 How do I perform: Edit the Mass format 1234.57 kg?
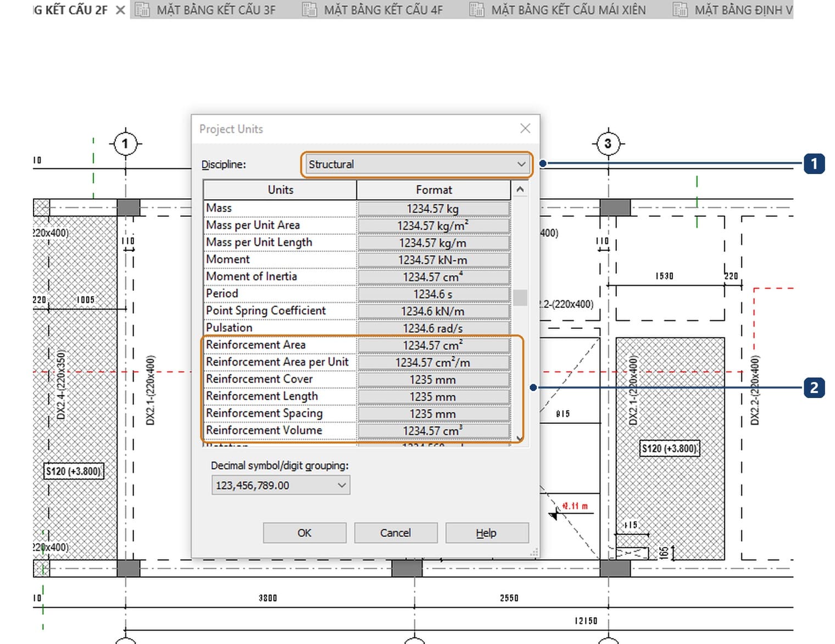[433, 209]
